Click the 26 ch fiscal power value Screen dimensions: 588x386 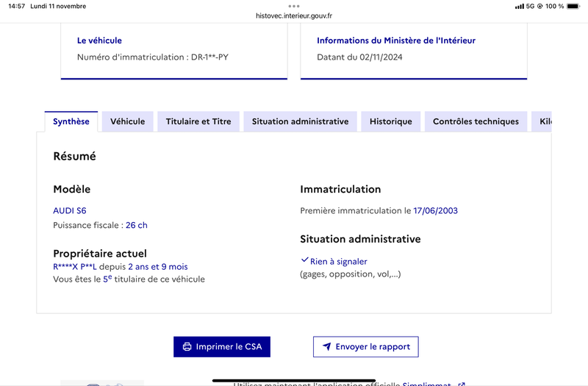pyautogui.click(x=137, y=225)
